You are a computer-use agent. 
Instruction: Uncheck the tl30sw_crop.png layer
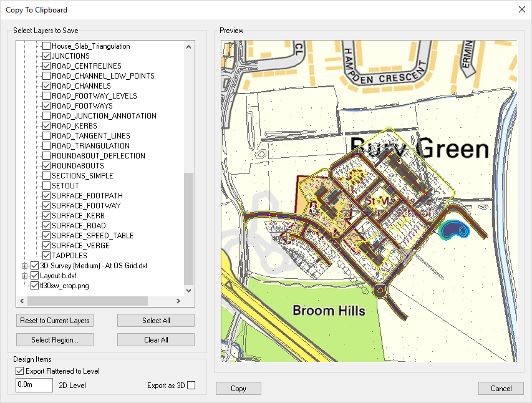tap(35, 286)
